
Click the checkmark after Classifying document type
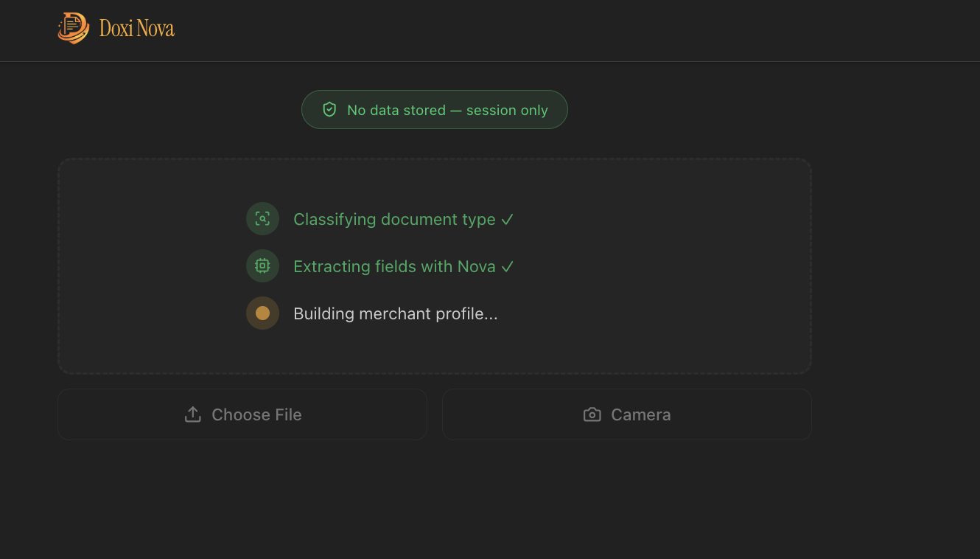click(x=507, y=219)
